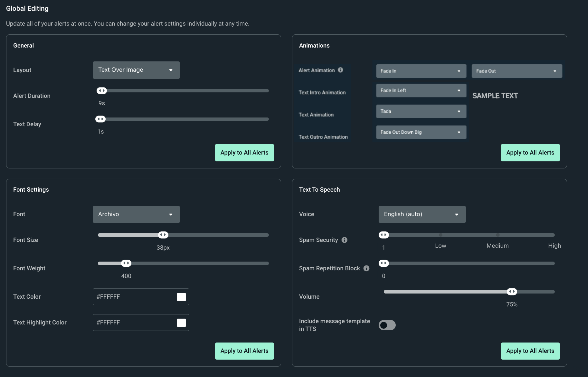The height and width of the screenshot is (377, 588).
Task: Click the High mark on Spam Security
Action: click(x=554, y=246)
